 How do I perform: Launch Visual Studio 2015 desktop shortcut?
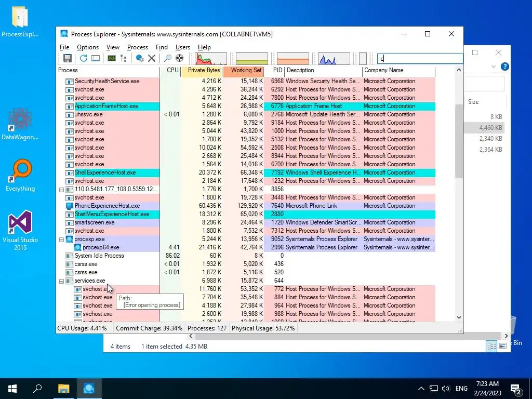click(20, 230)
